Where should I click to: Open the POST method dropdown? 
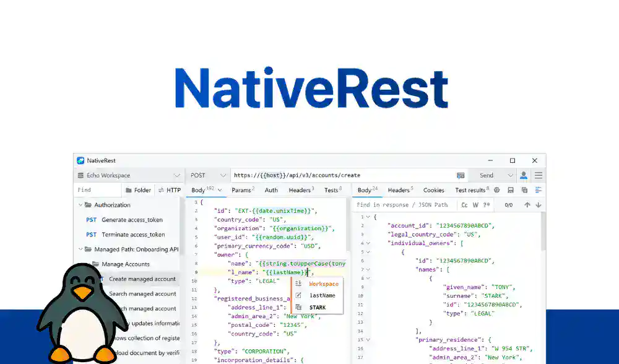point(208,175)
